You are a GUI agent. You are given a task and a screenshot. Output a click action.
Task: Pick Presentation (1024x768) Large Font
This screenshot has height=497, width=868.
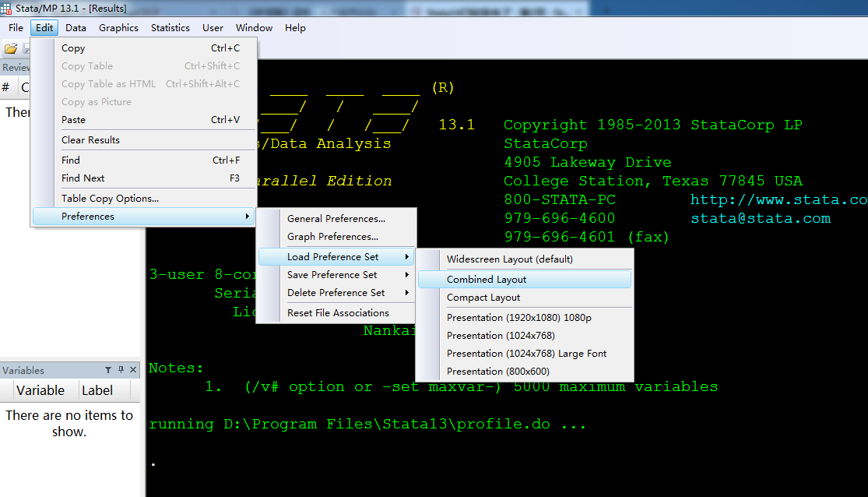click(x=526, y=354)
